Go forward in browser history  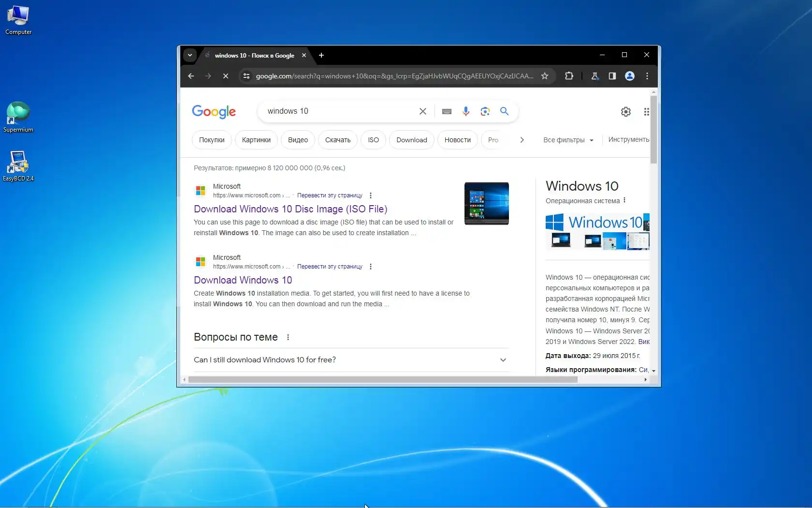(x=208, y=76)
